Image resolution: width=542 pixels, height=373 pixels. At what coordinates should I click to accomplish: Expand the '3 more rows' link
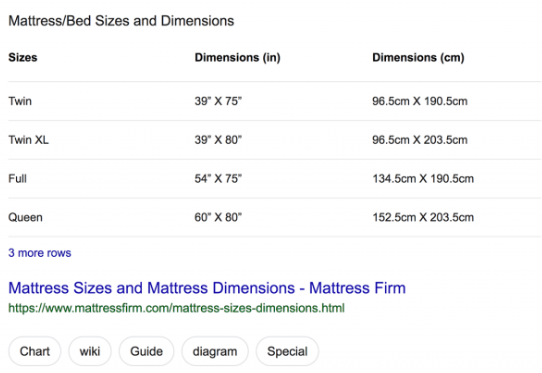click(40, 253)
